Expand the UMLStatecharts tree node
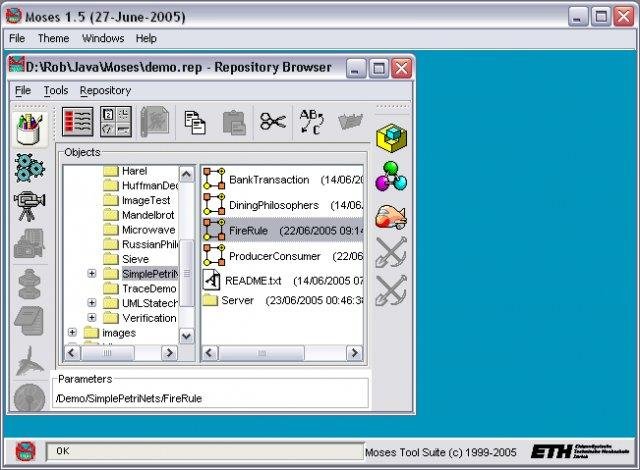Screen dimensions: 640x470 [x=92, y=303]
